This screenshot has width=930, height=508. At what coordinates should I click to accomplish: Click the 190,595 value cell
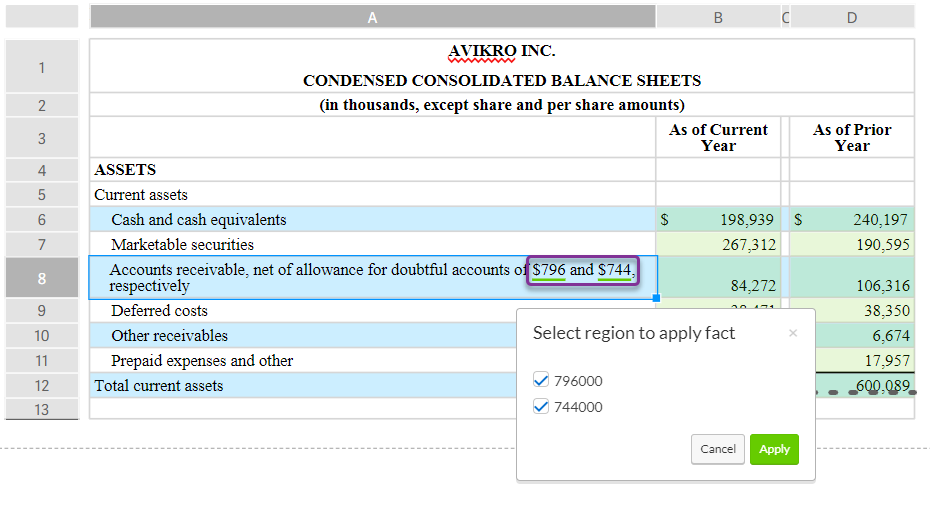tap(852, 245)
